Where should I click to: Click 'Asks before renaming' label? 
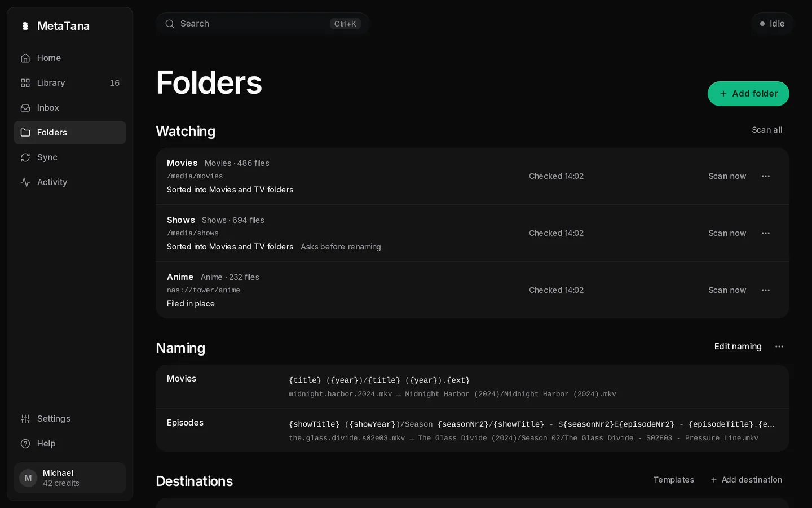tap(341, 247)
